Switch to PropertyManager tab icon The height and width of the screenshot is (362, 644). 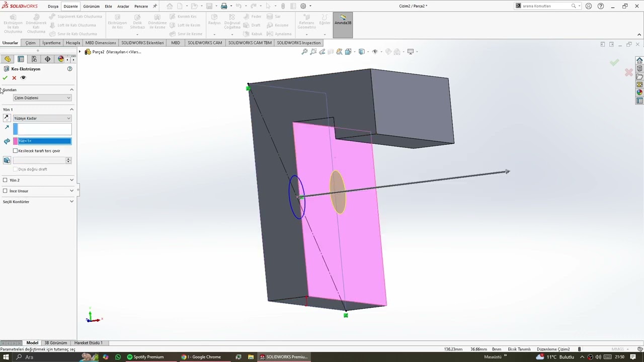(21, 59)
